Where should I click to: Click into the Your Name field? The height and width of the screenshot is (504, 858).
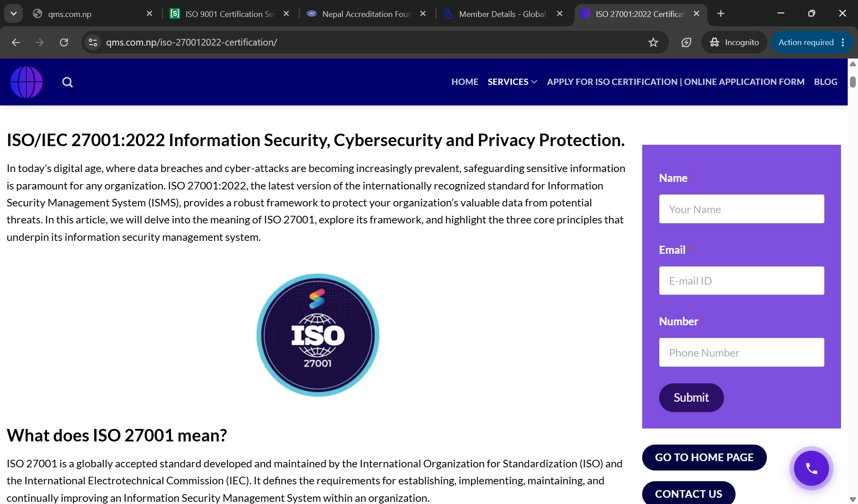click(741, 209)
